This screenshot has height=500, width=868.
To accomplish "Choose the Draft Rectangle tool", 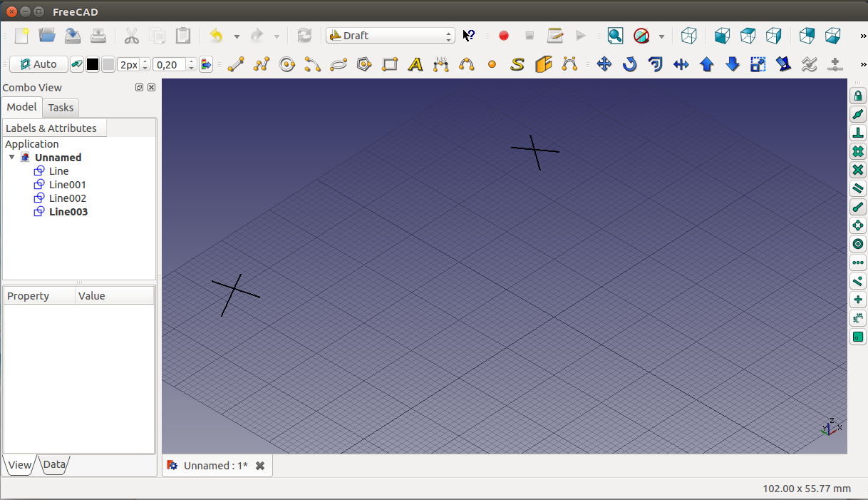I will click(x=390, y=65).
